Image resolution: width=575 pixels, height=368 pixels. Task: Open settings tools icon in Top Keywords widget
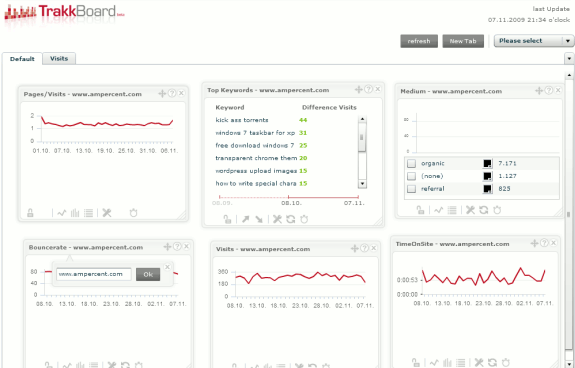tap(277, 219)
